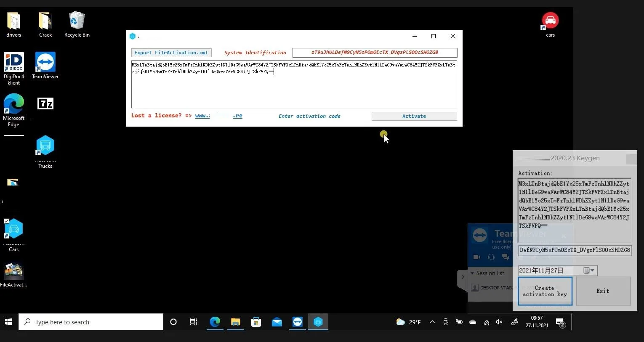
Task: Switch to TeamViewer on the taskbar
Action: click(297, 322)
